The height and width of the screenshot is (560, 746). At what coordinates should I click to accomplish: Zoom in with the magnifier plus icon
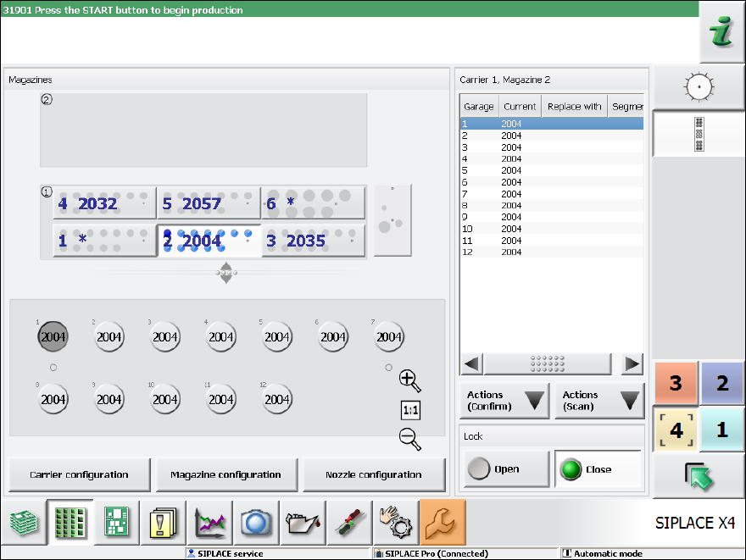[x=410, y=381]
